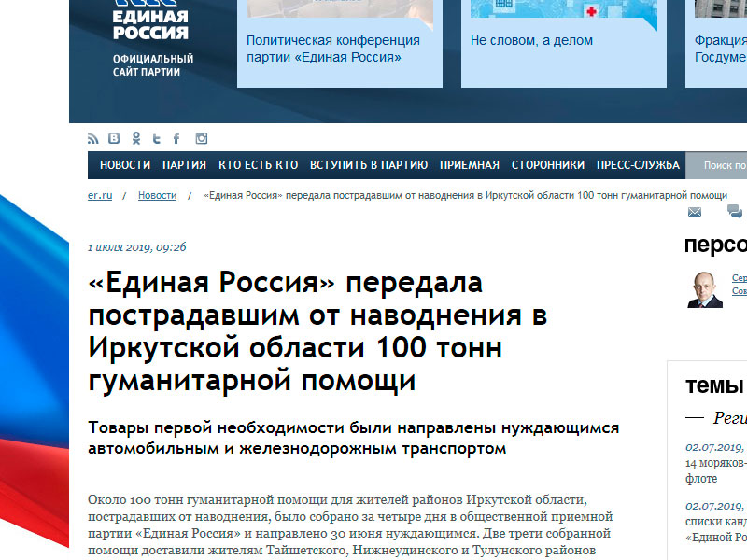The image size is (747, 560).
Task: Click the VKontakte social icon
Action: tap(114, 139)
